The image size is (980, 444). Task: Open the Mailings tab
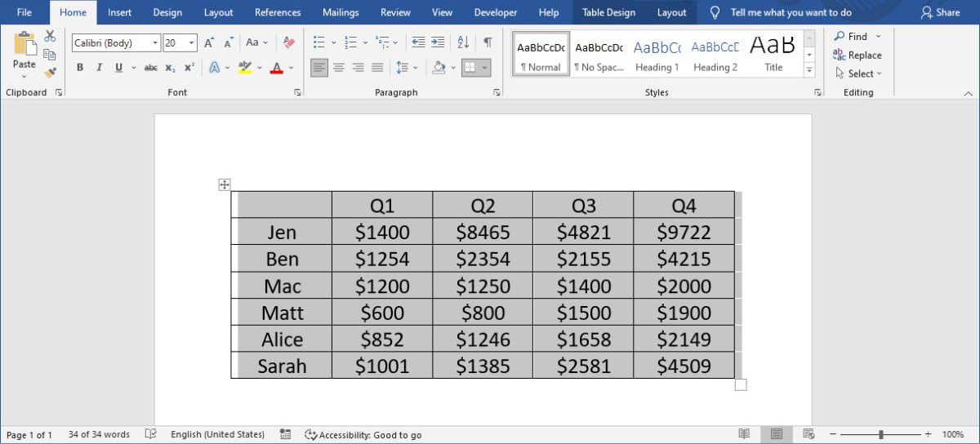pos(341,12)
